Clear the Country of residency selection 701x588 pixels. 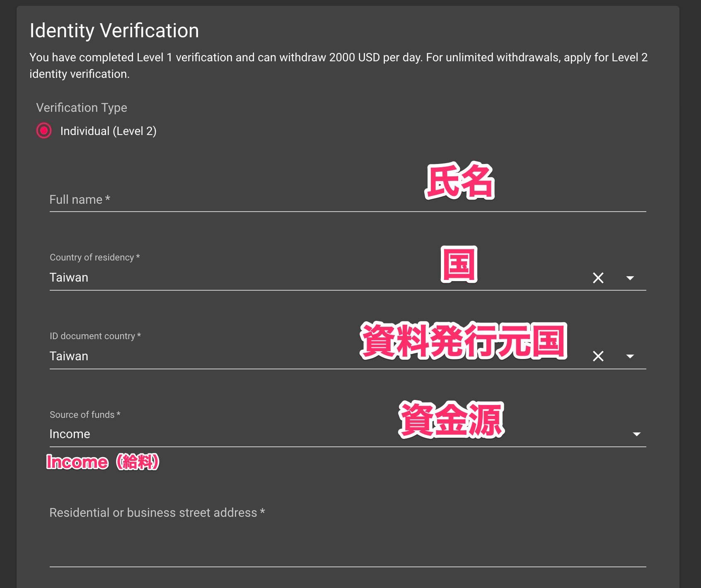pyautogui.click(x=598, y=278)
